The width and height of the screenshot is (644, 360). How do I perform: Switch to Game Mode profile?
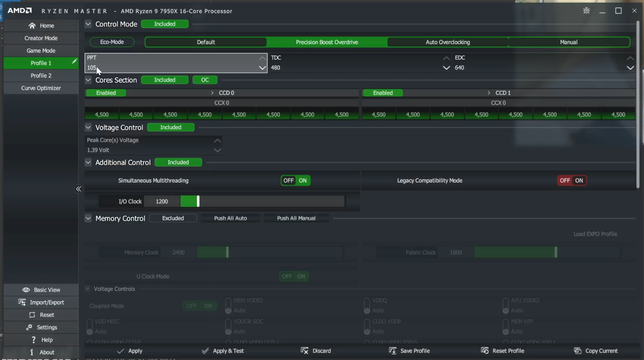pyautogui.click(x=41, y=51)
